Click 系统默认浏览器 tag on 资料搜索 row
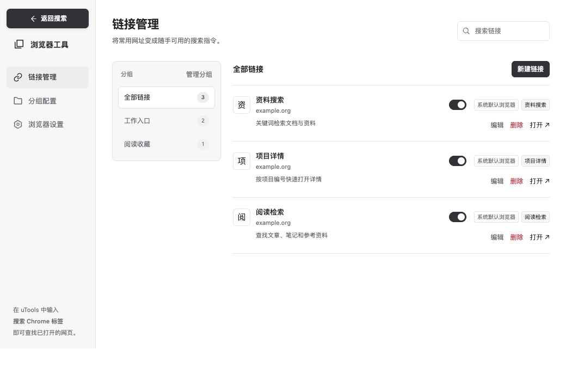 coord(496,105)
